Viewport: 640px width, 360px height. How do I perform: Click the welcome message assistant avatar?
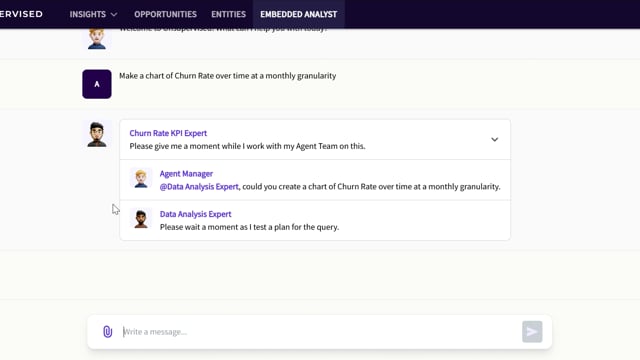97,39
